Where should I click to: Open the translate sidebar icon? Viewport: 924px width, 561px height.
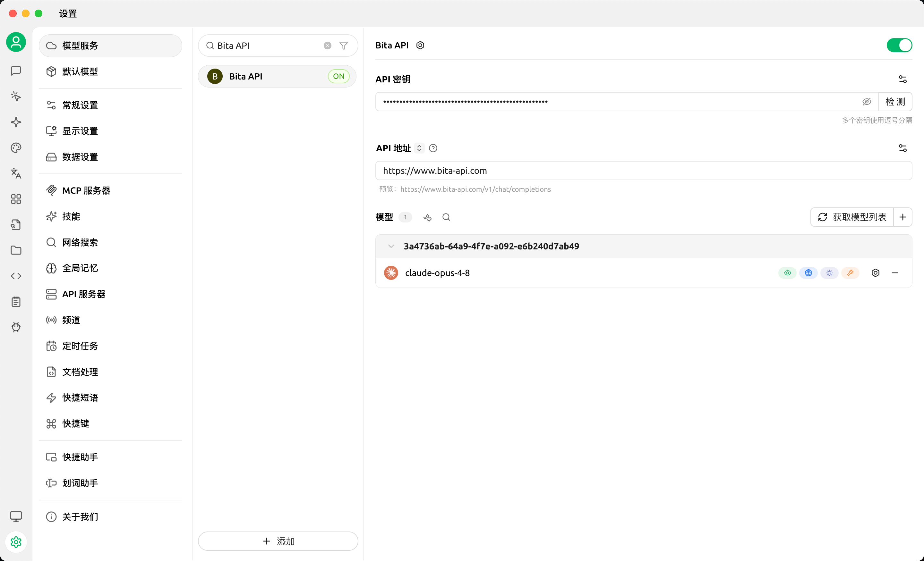point(16,173)
